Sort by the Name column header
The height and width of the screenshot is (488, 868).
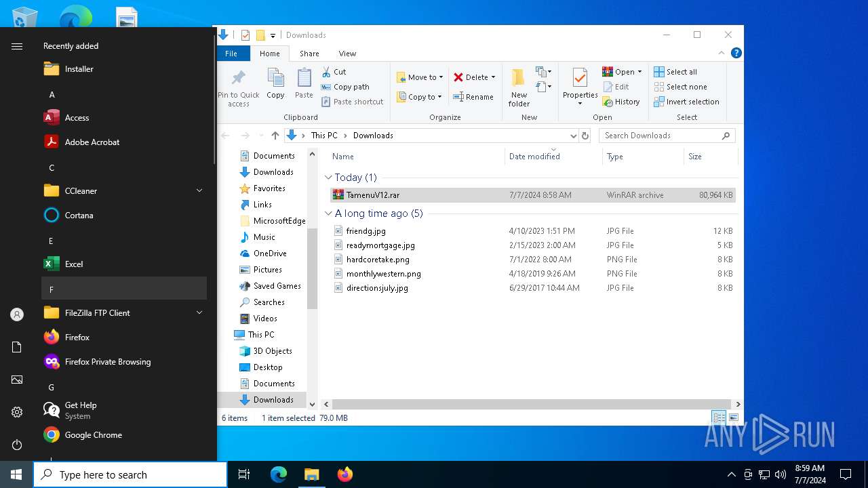pyautogui.click(x=342, y=157)
